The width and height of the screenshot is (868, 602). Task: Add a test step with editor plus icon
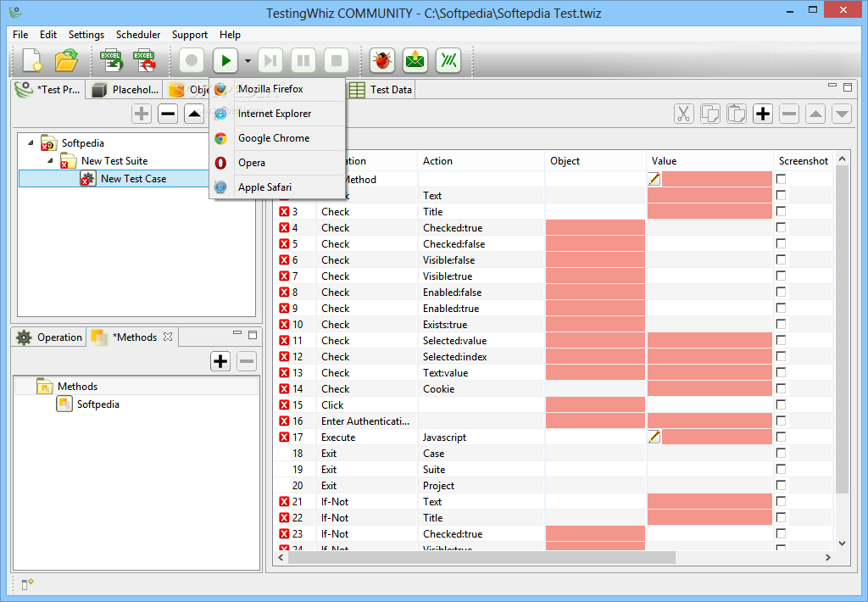click(763, 114)
